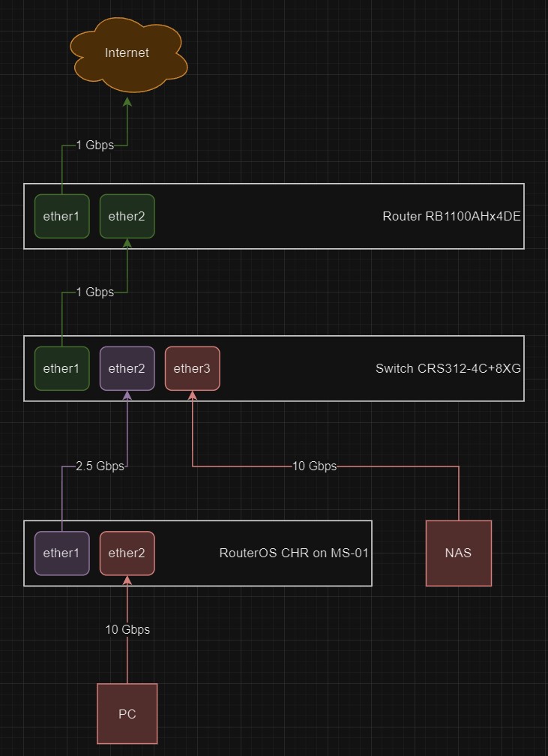Click the 1 Gbps label below Internet
Image resolution: width=548 pixels, height=756 pixels.
(x=95, y=145)
